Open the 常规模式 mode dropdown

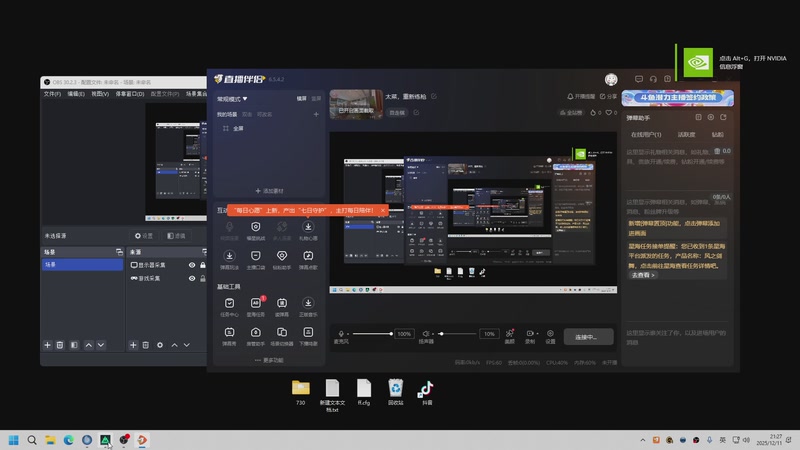click(232, 98)
